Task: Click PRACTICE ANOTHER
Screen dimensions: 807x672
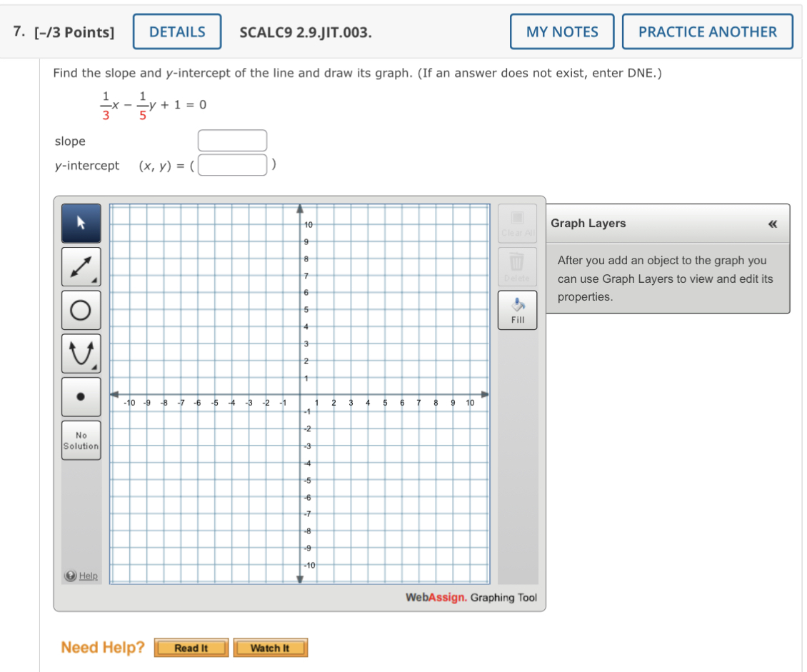Action: (x=707, y=31)
